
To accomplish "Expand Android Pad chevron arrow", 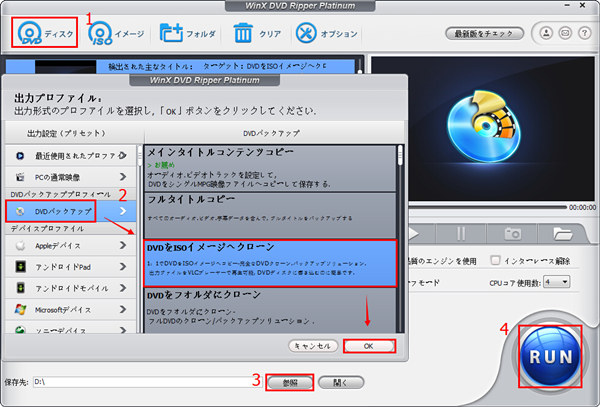I will pyautogui.click(x=123, y=267).
